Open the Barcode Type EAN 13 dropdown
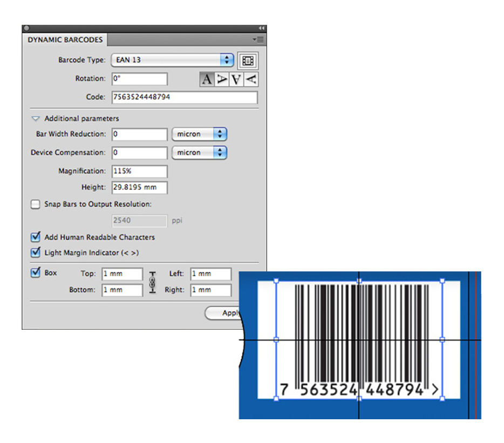The image size is (504, 443). [x=172, y=60]
